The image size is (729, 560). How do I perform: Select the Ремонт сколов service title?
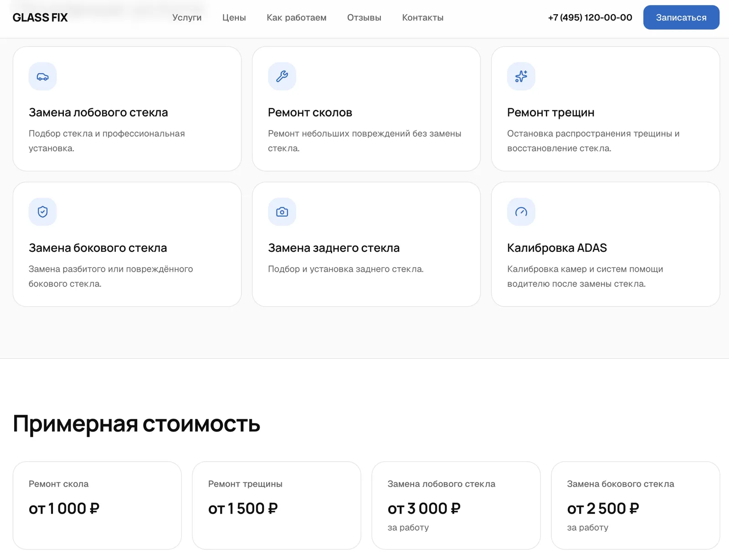pos(310,112)
